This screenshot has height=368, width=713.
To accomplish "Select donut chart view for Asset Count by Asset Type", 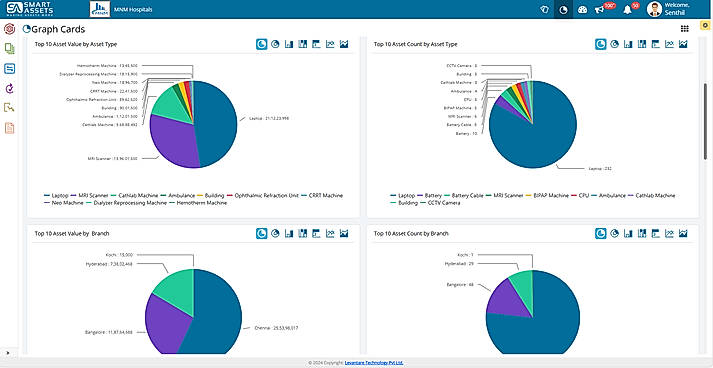I will coord(614,44).
